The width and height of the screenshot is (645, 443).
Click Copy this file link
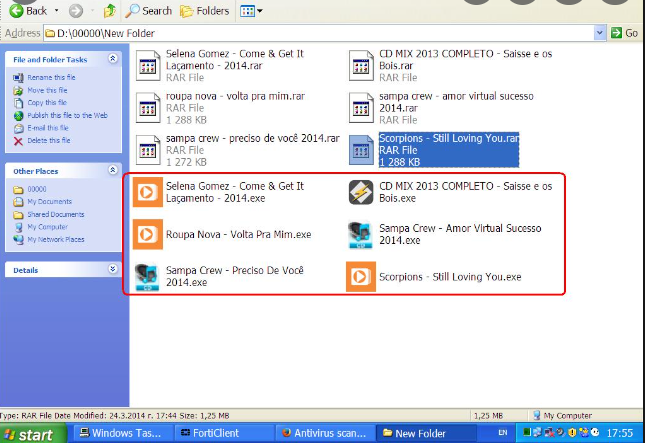47,102
